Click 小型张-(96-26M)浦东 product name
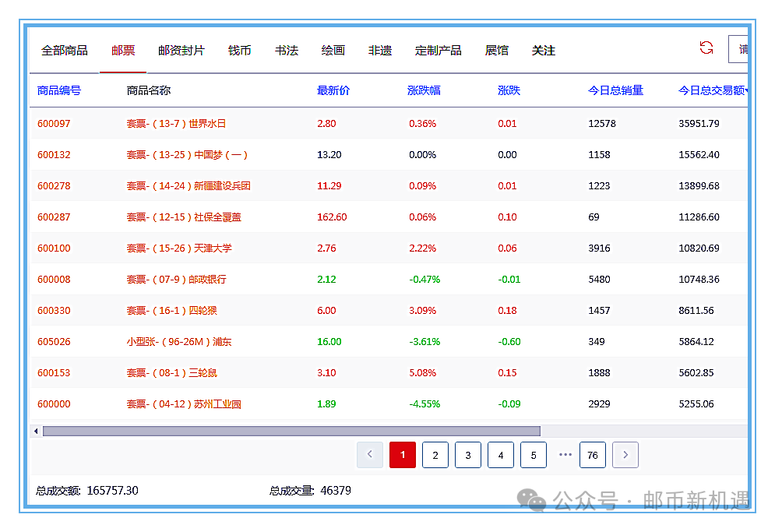775x532 pixels. [x=178, y=342]
